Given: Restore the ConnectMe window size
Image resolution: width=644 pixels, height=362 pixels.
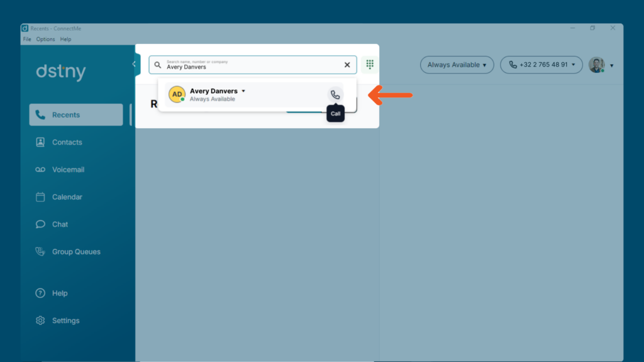Looking at the screenshot, I should point(592,28).
